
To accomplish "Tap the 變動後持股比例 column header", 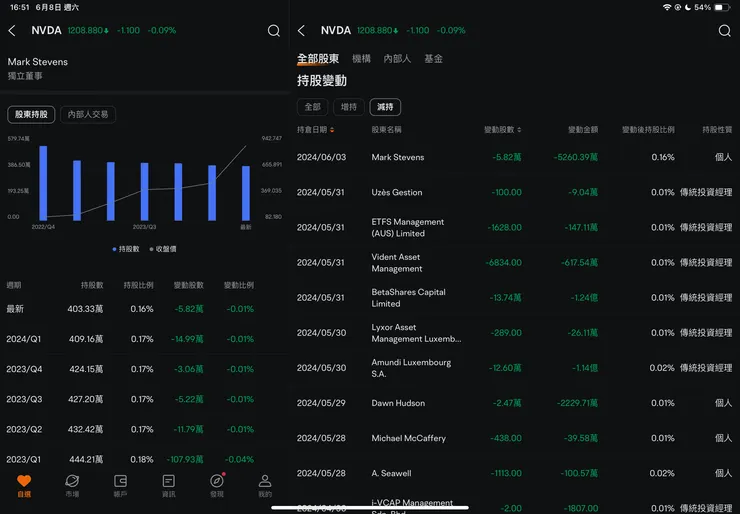I will coord(648,130).
